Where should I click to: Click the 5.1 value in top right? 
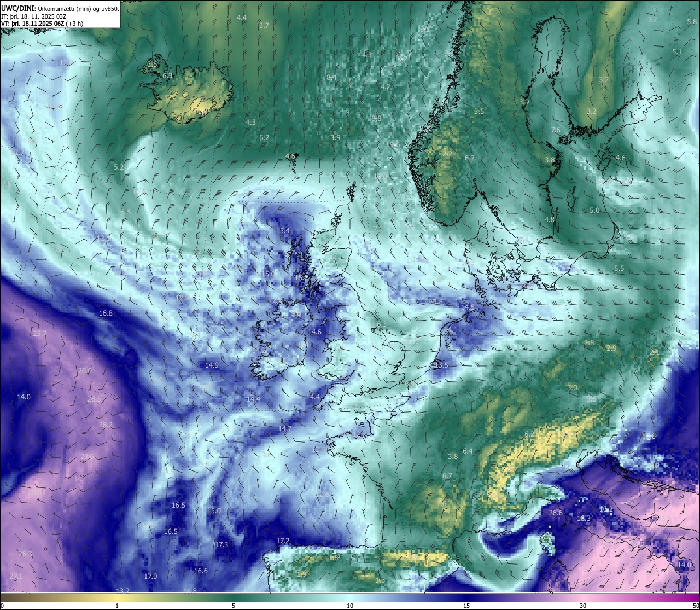[x=677, y=52]
